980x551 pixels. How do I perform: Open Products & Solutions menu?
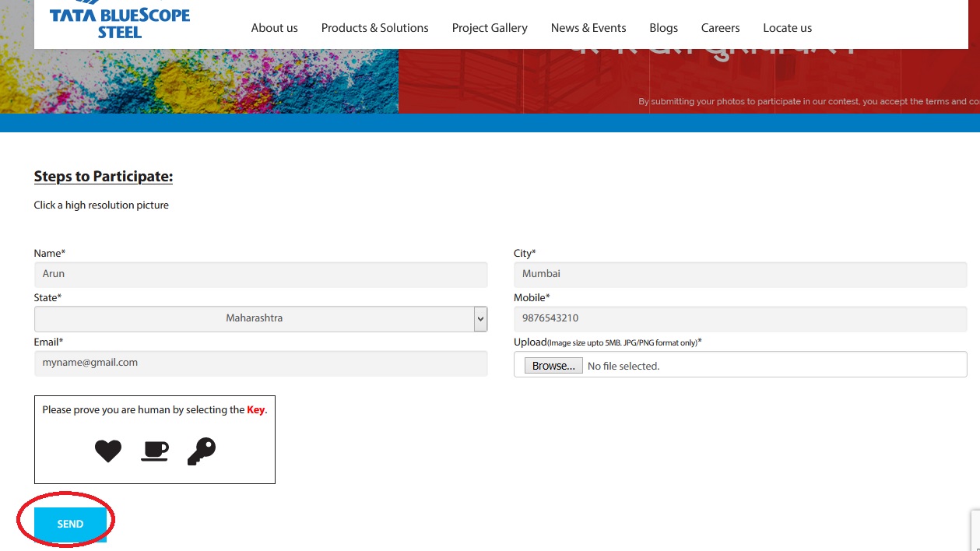click(x=374, y=28)
